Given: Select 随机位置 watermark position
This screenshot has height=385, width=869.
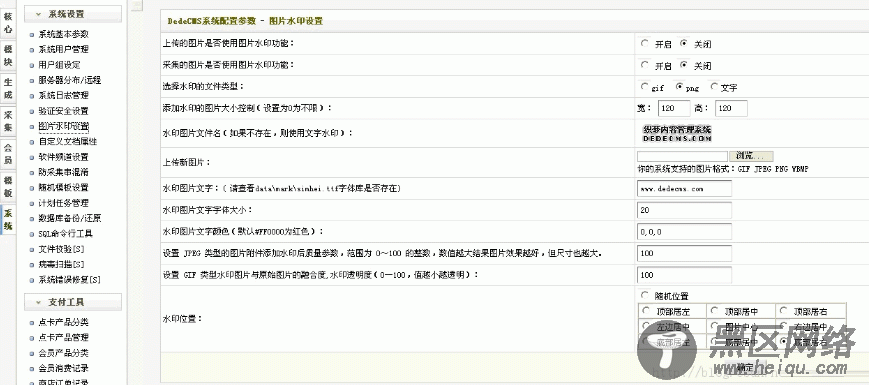Looking at the screenshot, I should pos(644,295).
